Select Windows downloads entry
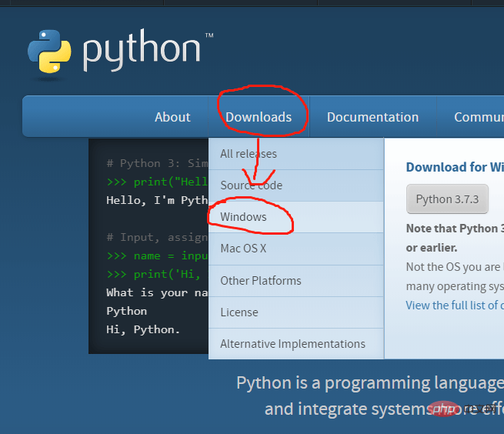This screenshot has height=434, width=504. pyautogui.click(x=296, y=217)
